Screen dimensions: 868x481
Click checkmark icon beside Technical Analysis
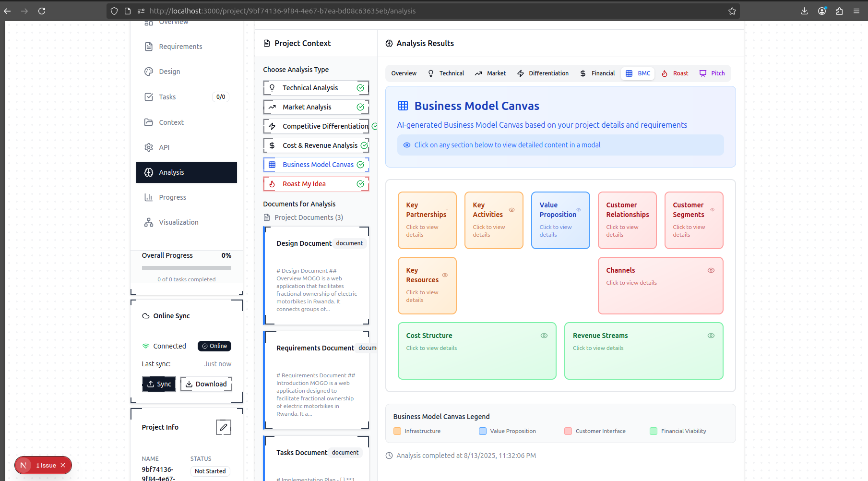click(360, 88)
